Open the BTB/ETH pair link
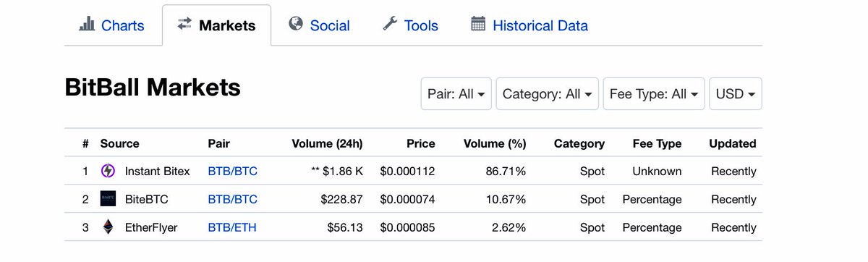 [x=232, y=227]
